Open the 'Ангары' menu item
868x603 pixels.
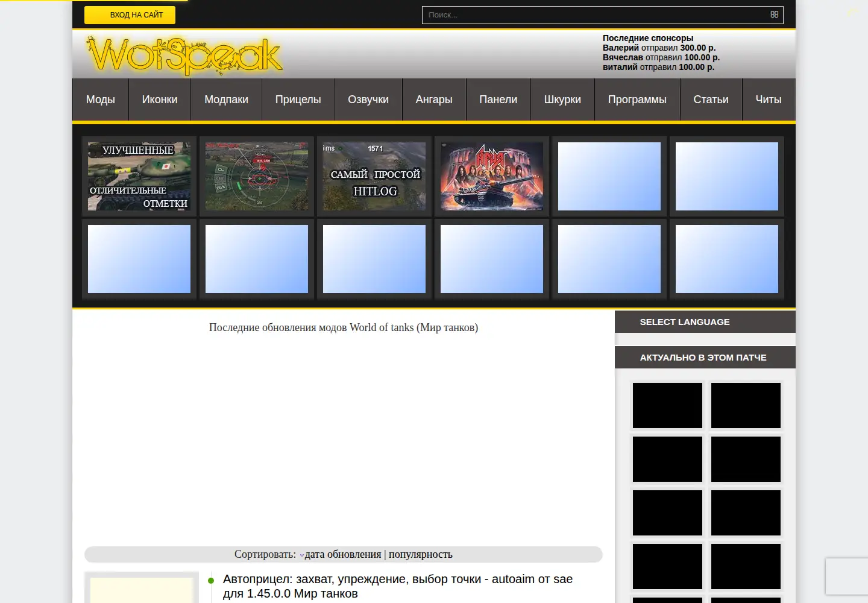pos(434,99)
